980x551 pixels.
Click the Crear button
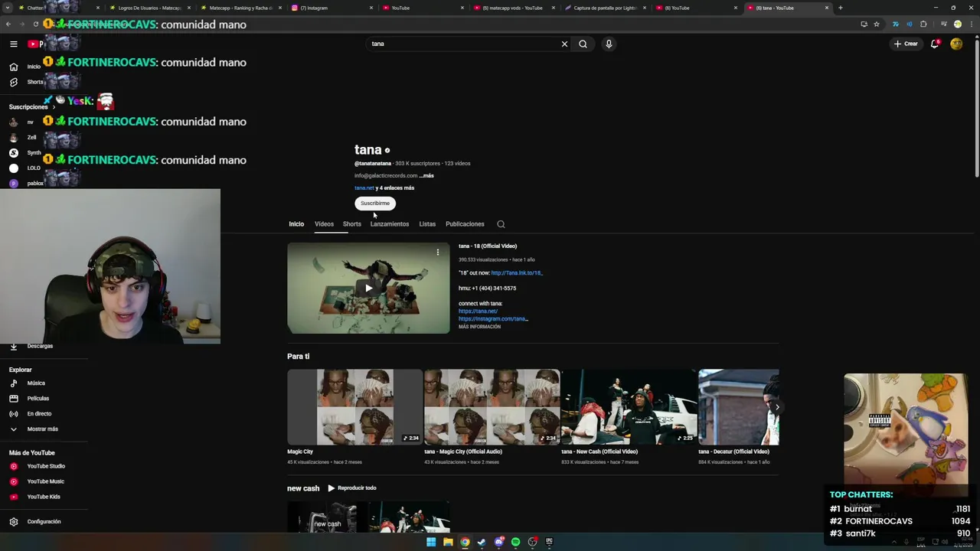[x=906, y=44]
